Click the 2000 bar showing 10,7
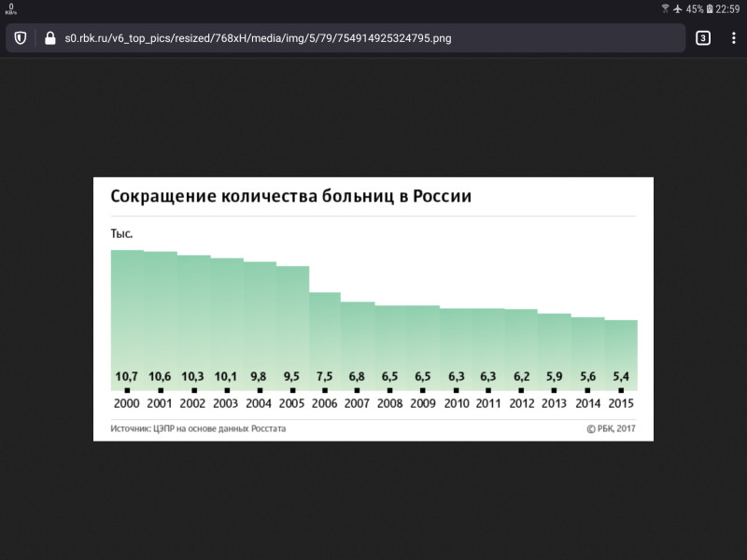Viewport: 747px width, 560px height. tap(127, 317)
